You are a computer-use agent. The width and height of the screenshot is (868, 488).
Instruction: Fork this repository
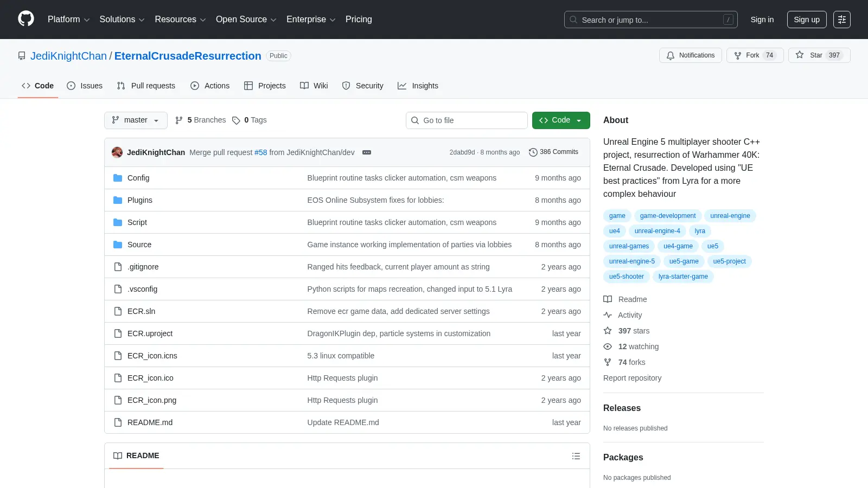[755, 55]
